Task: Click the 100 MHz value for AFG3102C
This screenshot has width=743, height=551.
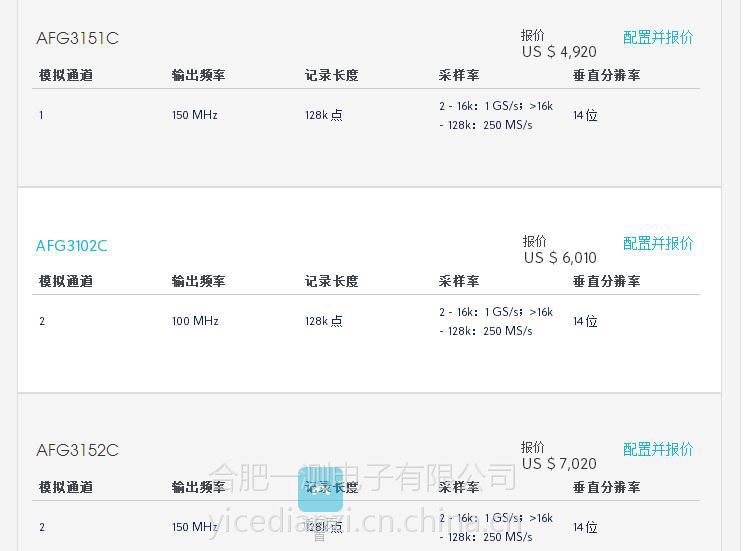Action: (x=195, y=321)
